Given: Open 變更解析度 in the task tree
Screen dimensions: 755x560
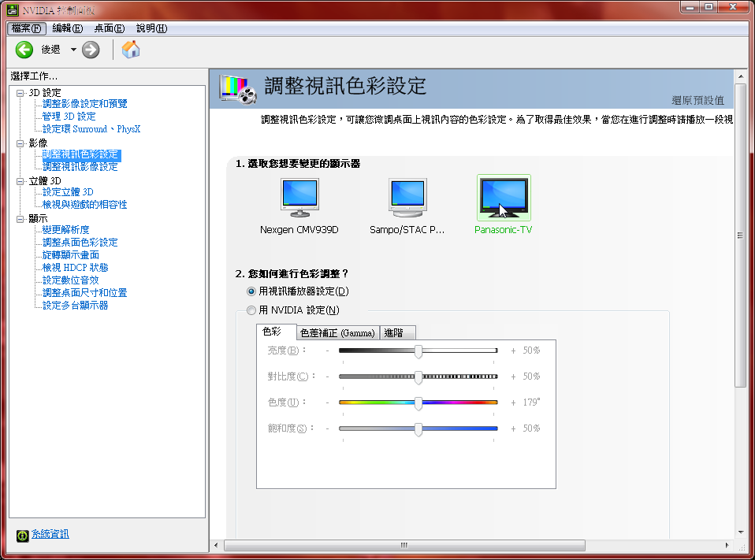Looking at the screenshot, I should pos(65,230).
